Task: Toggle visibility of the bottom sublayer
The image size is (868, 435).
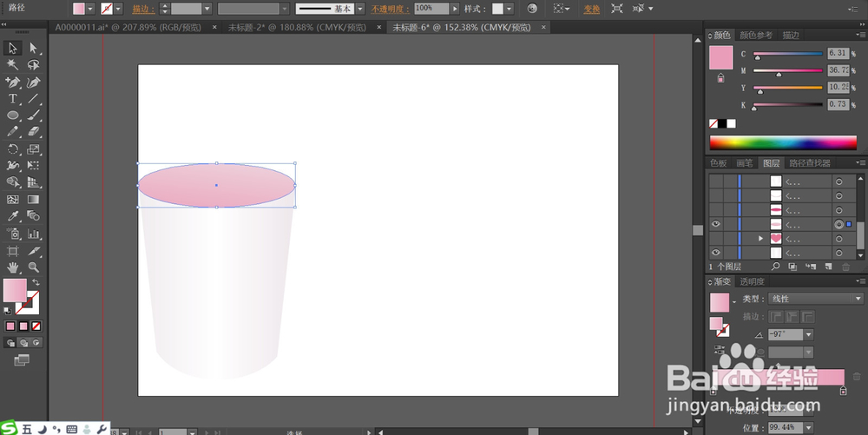Action: coord(716,253)
